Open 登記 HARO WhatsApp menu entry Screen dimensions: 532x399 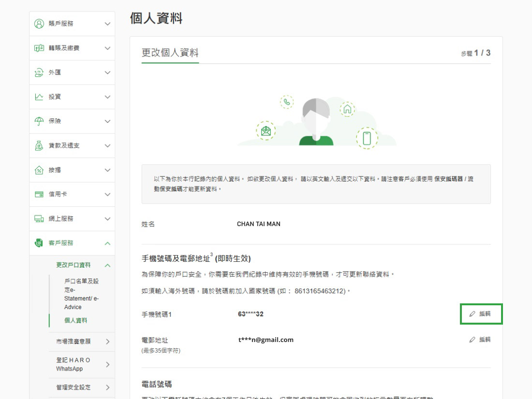pyautogui.click(x=74, y=364)
